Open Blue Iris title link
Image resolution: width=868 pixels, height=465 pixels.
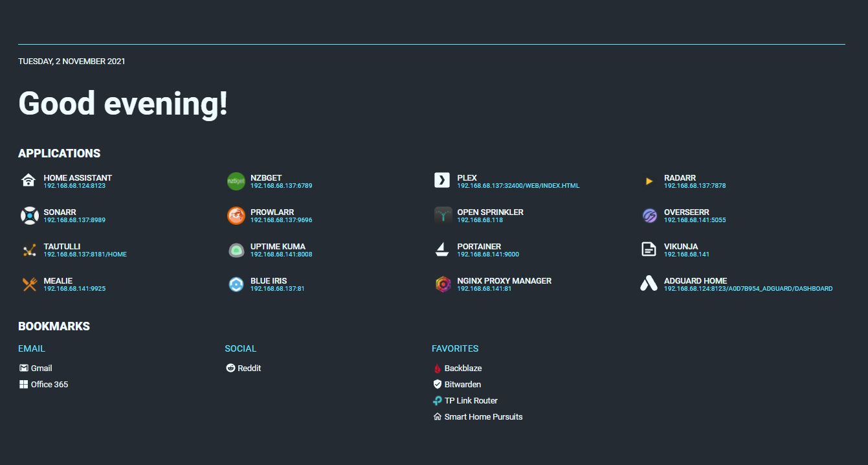(269, 280)
